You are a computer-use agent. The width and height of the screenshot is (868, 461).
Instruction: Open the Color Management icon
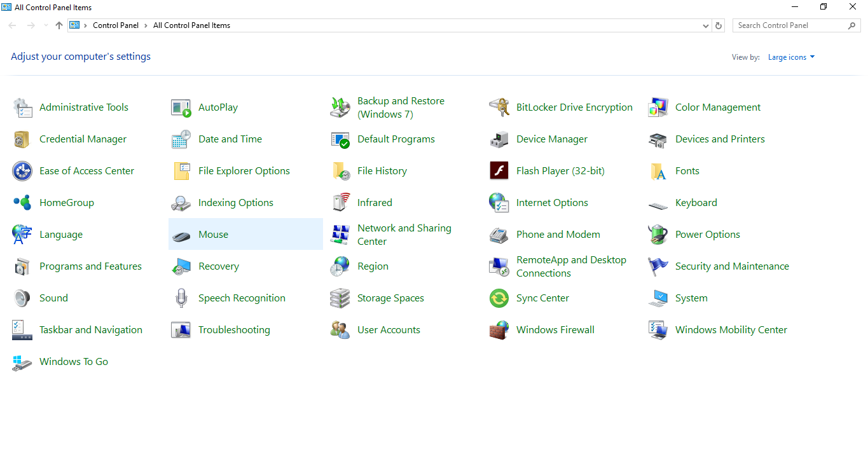(658, 107)
